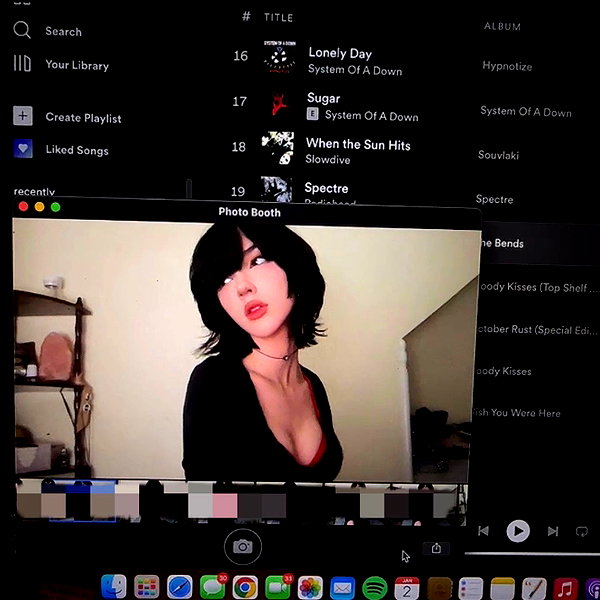600x600 pixels.
Task: Open Launchpad from the Dock
Action: pyautogui.click(x=147, y=587)
